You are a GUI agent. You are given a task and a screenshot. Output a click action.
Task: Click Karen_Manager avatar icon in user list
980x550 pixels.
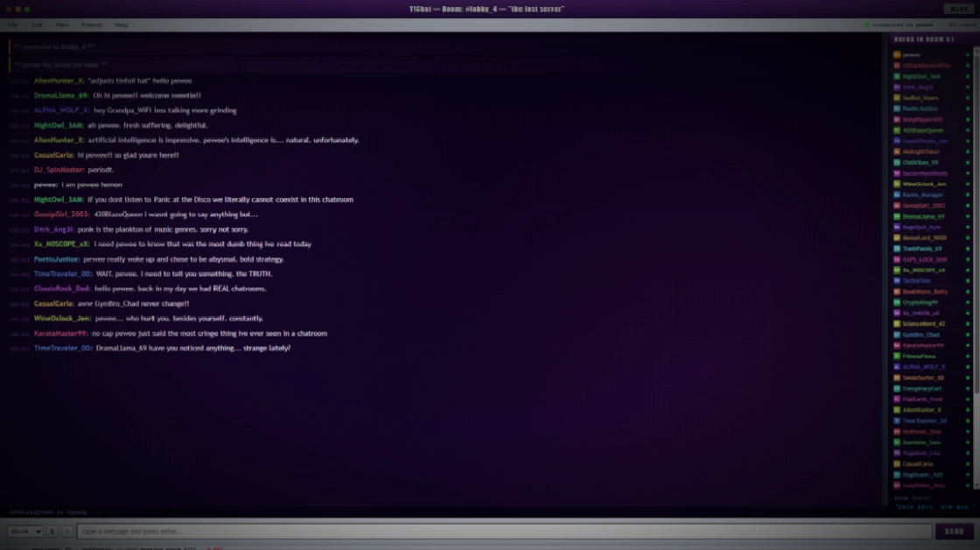(x=897, y=194)
